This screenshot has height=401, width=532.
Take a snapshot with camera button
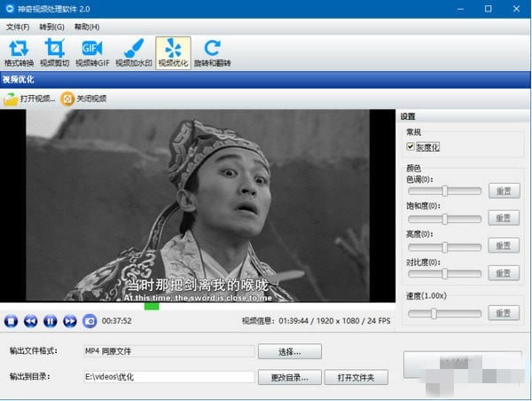click(90, 321)
